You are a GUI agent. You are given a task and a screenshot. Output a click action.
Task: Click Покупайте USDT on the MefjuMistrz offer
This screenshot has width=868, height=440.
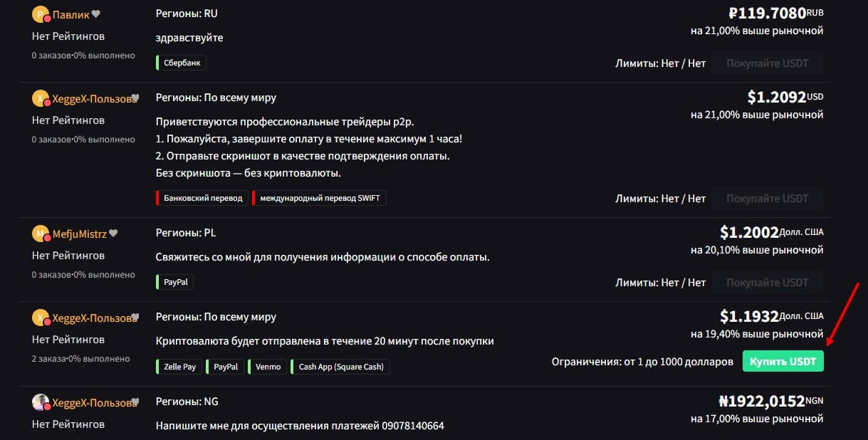click(767, 283)
